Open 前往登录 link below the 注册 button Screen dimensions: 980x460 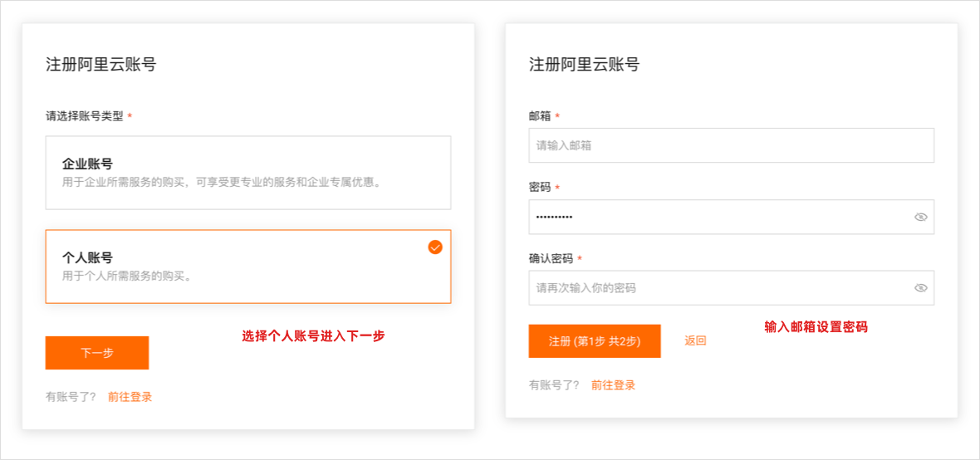click(x=613, y=385)
